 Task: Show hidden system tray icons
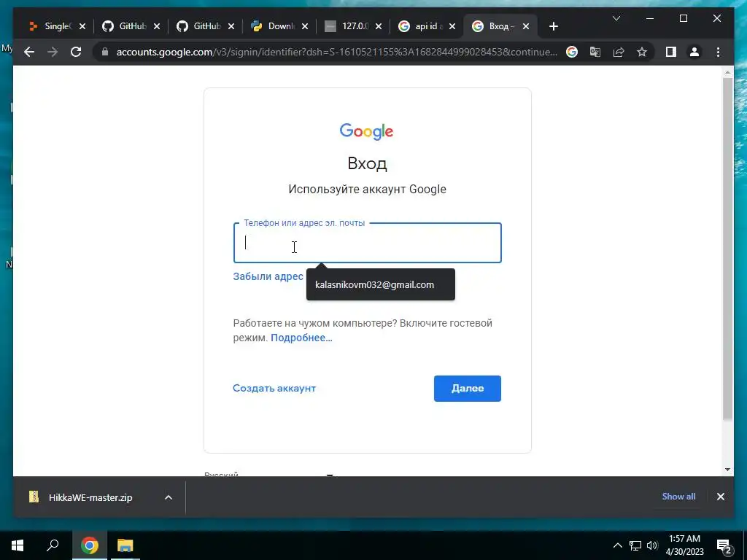[617, 545]
